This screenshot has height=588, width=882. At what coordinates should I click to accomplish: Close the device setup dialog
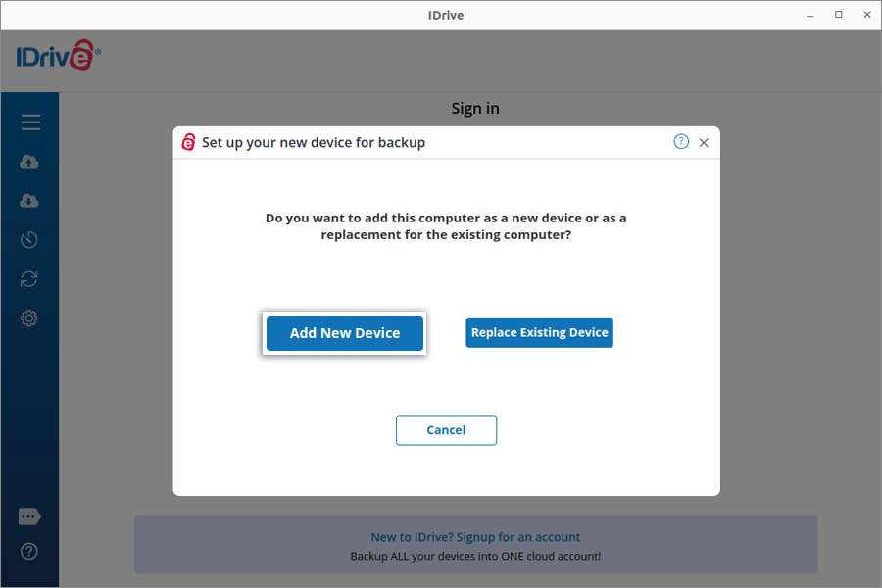[704, 143]
